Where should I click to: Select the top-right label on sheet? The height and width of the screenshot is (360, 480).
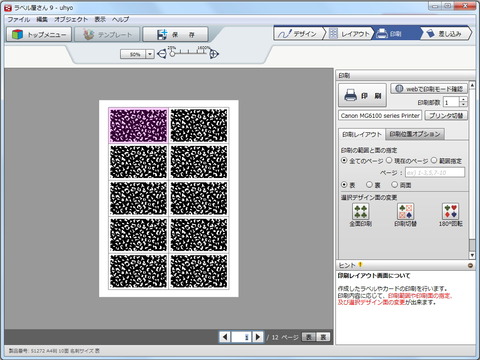pyautogui.click(x=199, y=125)
